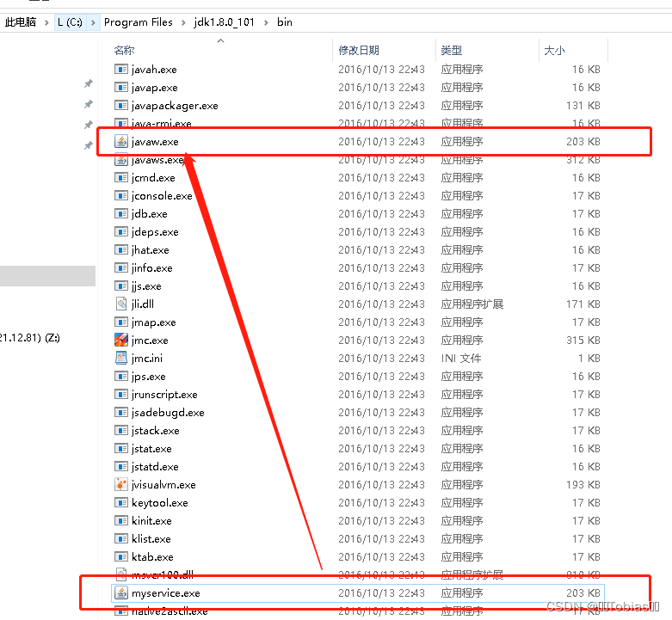The image size is (672, 620).
Task: Click the 203 KB size of javaw.exe
Action: point(583,141)
